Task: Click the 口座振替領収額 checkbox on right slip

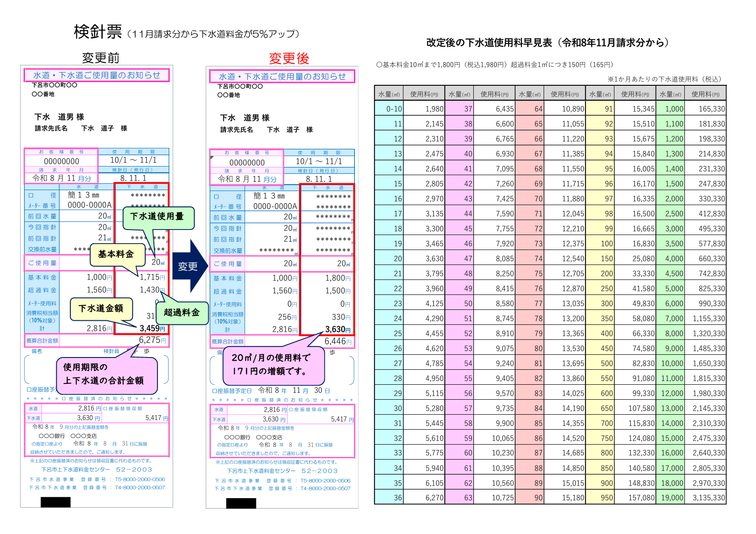Action: click(x=291, y=410)
